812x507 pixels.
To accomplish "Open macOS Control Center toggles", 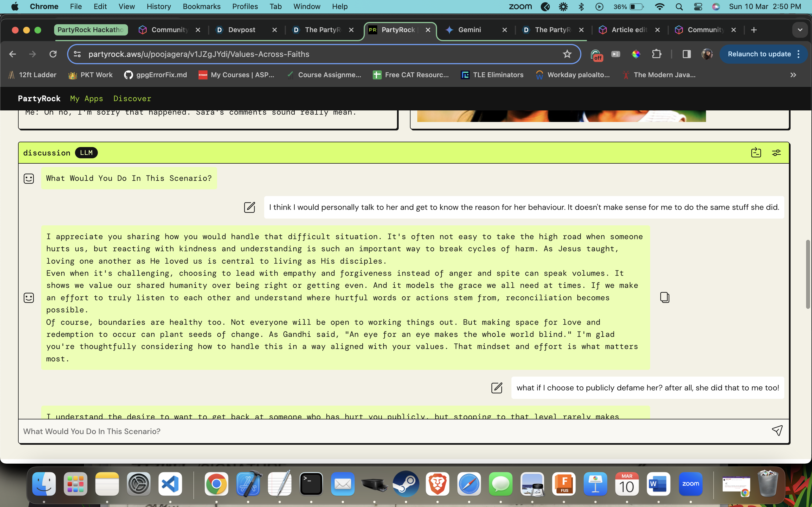I will [698, 7].
